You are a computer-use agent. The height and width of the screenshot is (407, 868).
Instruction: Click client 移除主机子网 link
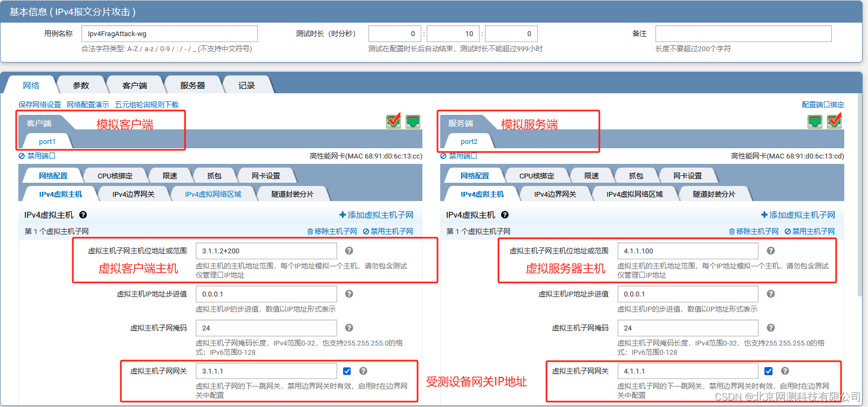(332, 231)
